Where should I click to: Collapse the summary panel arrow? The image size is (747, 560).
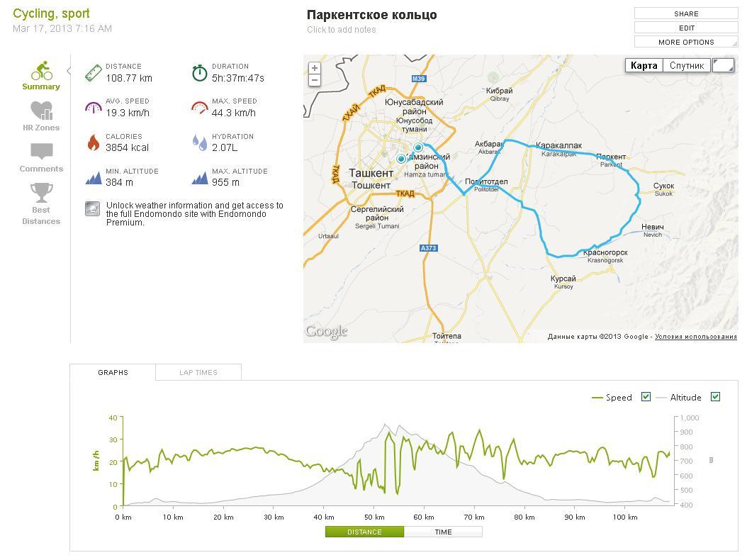[68, 70]
